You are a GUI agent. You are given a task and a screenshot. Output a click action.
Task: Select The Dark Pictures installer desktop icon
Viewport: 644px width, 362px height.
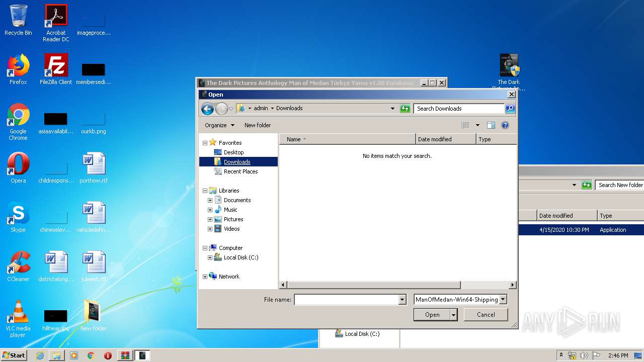click(x=509, y=72)
